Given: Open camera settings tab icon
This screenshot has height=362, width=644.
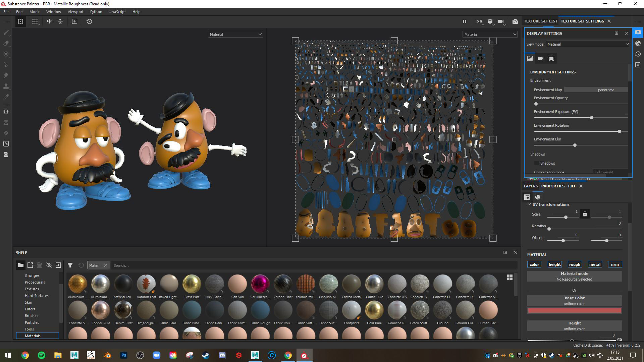Looking at the screenshot, I should [540, 58].
